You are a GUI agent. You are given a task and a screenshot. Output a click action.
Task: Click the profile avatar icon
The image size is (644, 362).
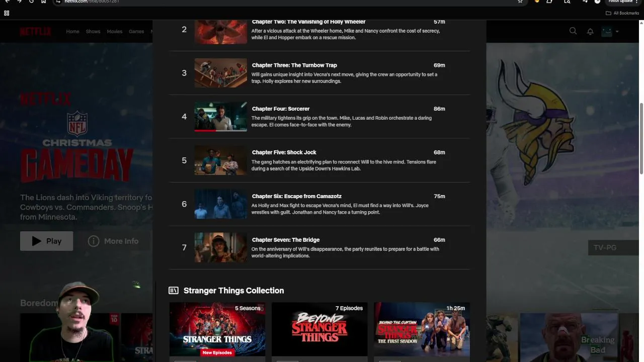point(606,31)
